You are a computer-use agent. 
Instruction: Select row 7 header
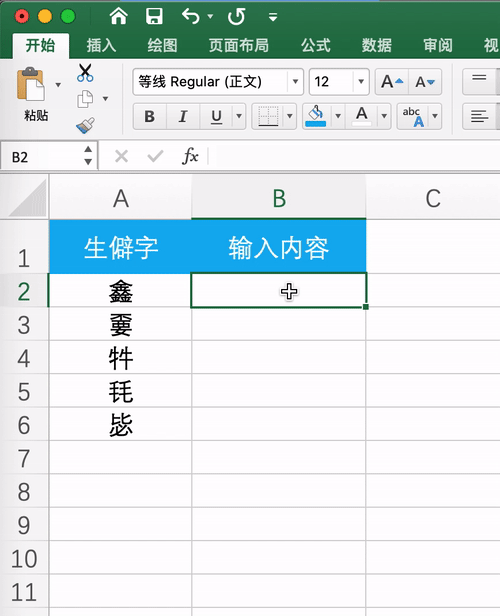click(24, 458)
